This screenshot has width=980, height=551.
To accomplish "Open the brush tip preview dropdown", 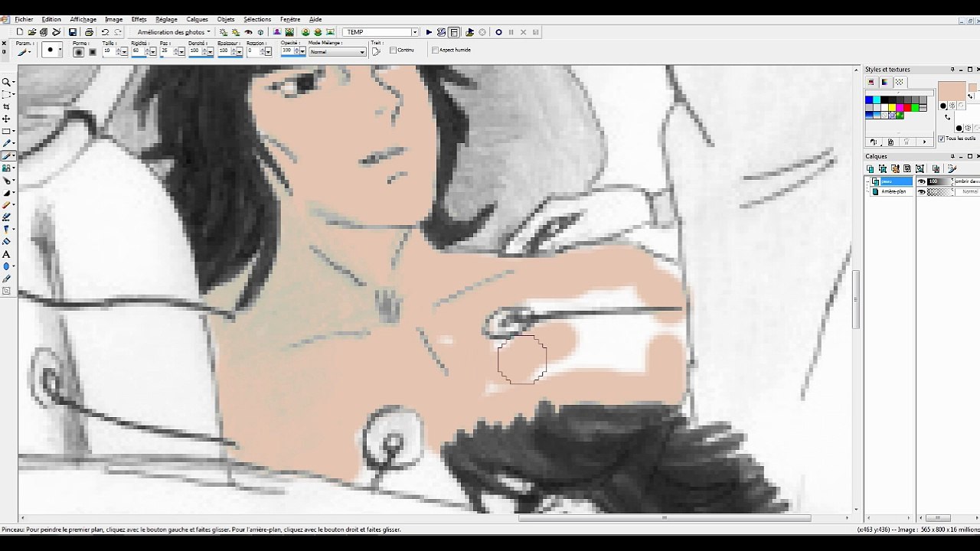I will point(59,51).
